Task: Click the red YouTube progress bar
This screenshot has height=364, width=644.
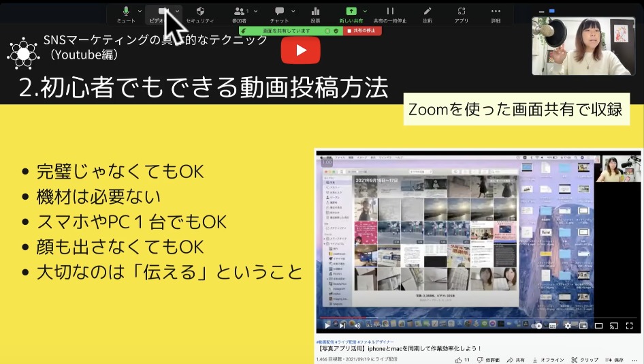Action: [343, 318]
